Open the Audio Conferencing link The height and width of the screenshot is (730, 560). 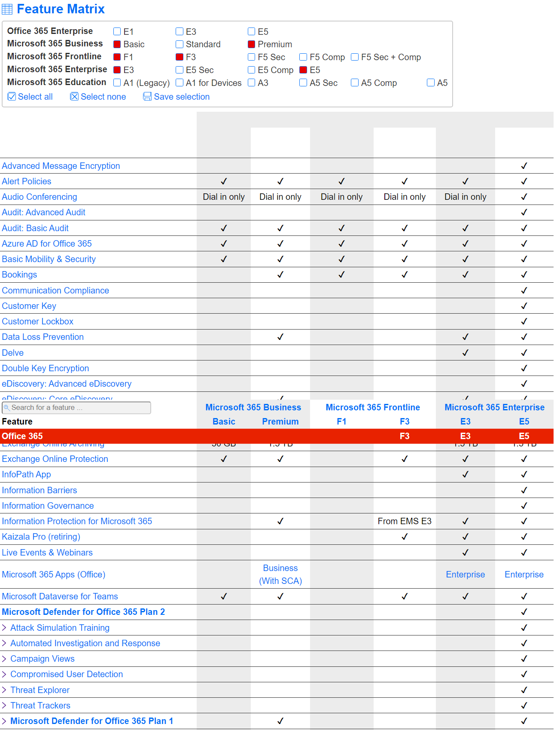click(40, 197)
